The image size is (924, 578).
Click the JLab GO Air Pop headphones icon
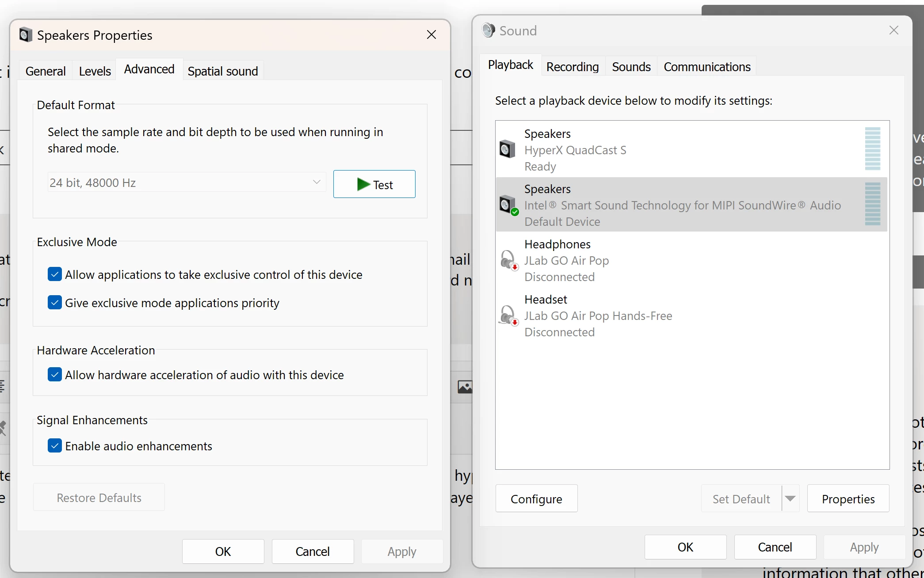508,260
